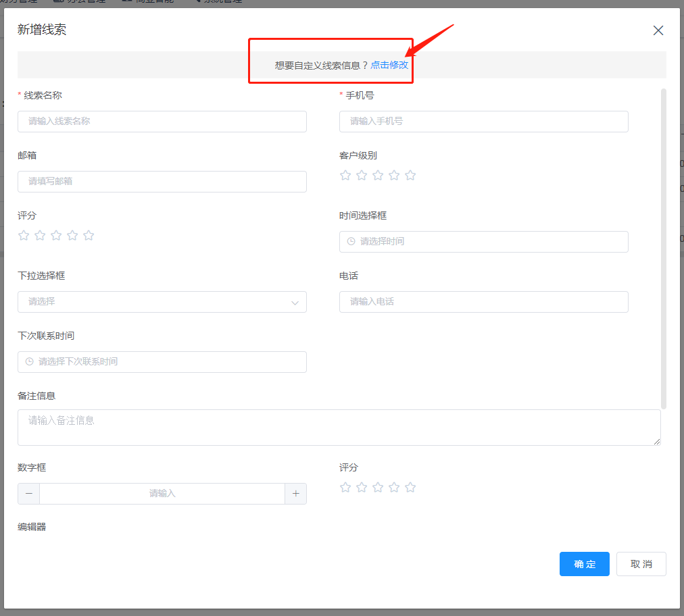
Task: Decrease 数字框 value with minus button
Action: tap(29, 494)
